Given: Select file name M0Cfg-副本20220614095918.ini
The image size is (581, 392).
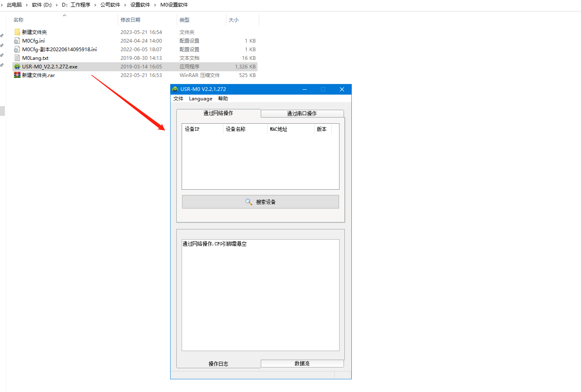Looking at the screenshot, I should [59, 49].
